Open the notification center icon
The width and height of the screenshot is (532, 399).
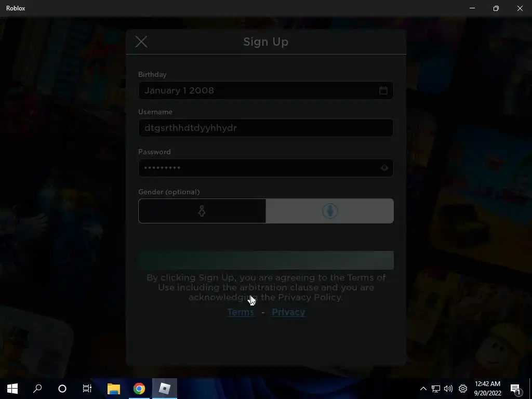[515, 389]
